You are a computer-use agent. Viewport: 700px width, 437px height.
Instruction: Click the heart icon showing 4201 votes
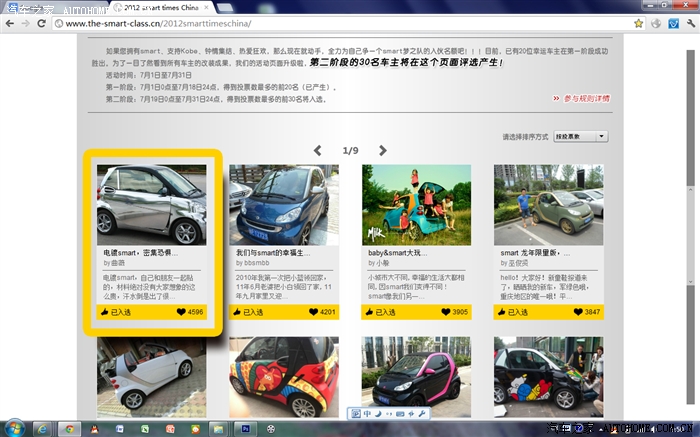(311, 312)
